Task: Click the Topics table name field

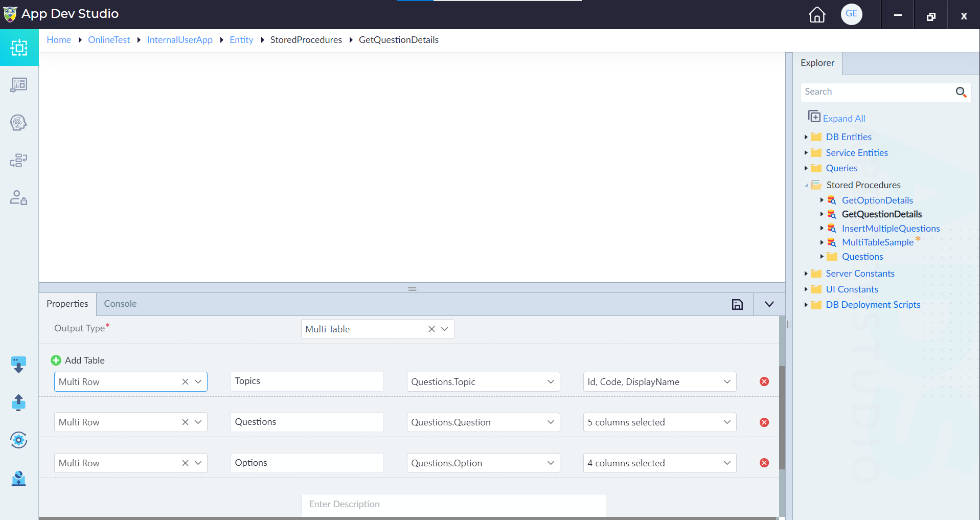Action: (307, 381)
